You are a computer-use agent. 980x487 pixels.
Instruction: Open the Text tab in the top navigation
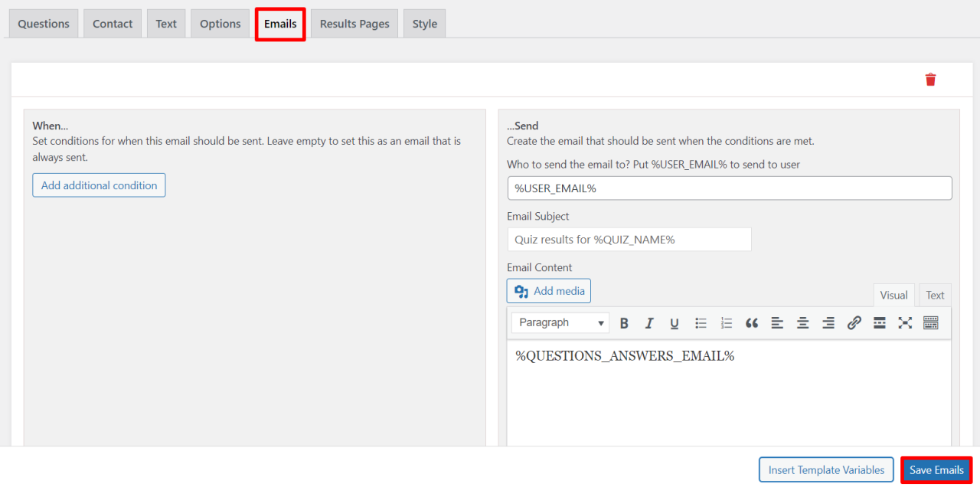pos(166,24)
